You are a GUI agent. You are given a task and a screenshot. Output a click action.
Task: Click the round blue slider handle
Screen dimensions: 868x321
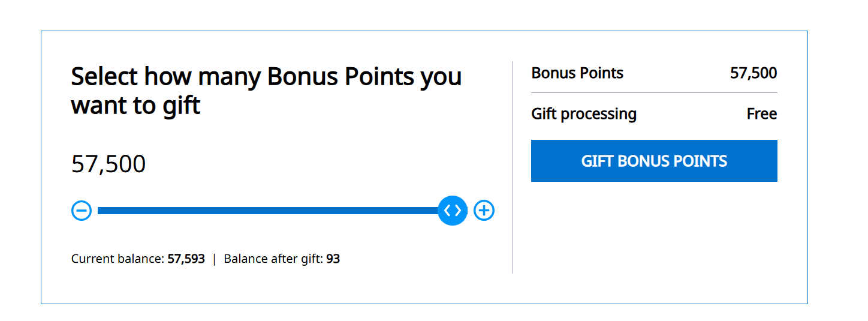(x=453, y=211)
